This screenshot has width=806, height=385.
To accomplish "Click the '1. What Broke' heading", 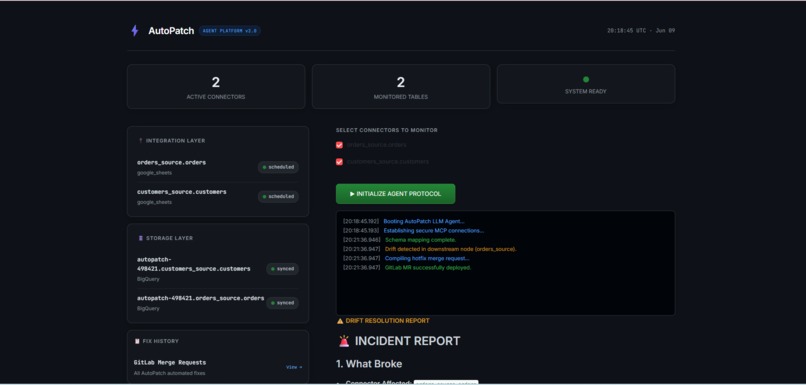I will tap(369, 364).
